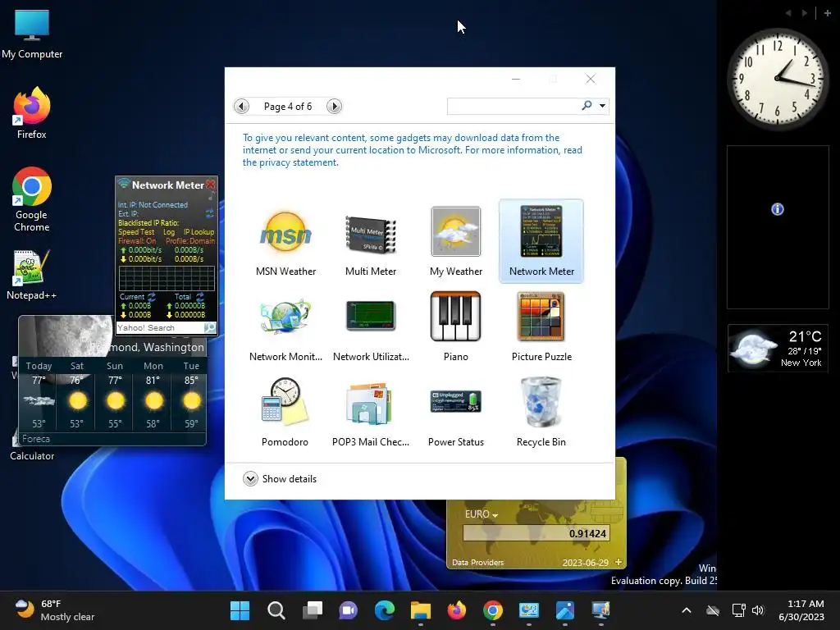This screenshot has height=630, width=840.
Task: Click the search magnifier in gadget gallery
Action: [x=587, y=106]
